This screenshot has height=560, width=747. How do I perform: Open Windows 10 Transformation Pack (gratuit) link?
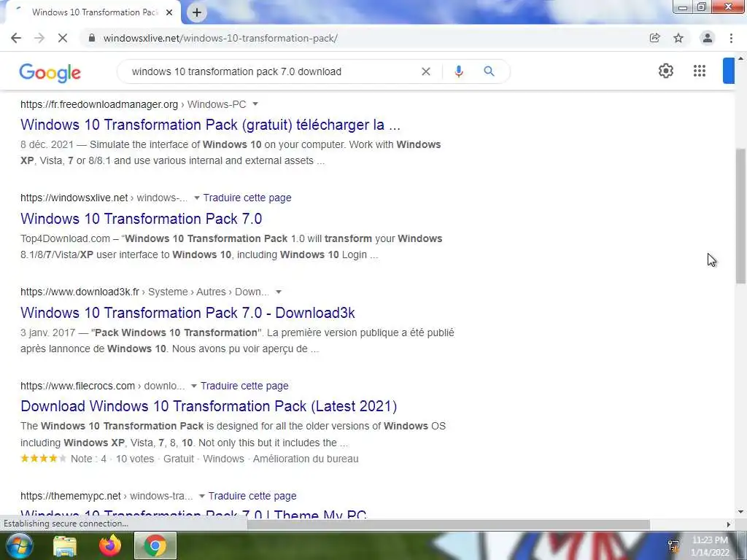[x=210, y=125]
